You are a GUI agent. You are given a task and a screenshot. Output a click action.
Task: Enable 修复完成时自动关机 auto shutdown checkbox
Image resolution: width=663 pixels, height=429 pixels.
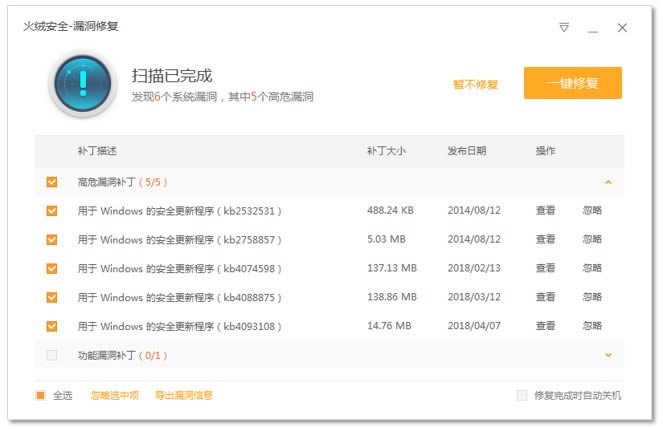coord(522,395)
